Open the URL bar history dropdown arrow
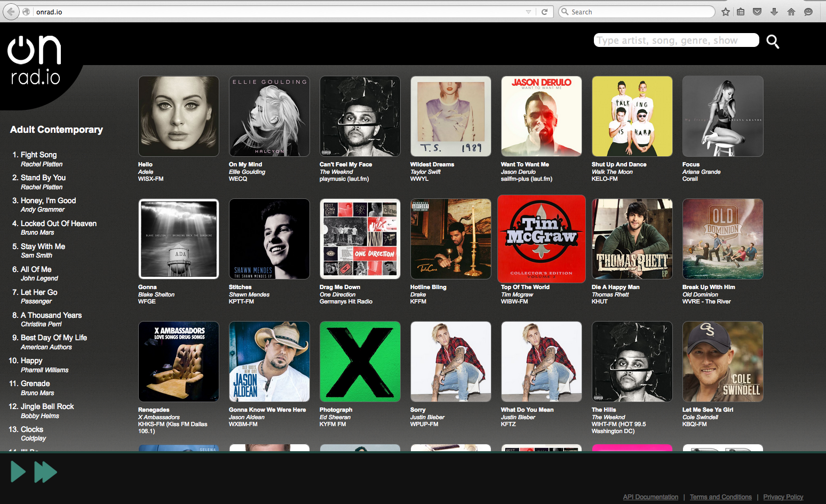The image size is (826, 504). 528,12
